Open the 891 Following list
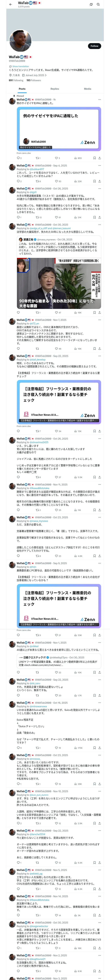 click(x=16, y=80)
